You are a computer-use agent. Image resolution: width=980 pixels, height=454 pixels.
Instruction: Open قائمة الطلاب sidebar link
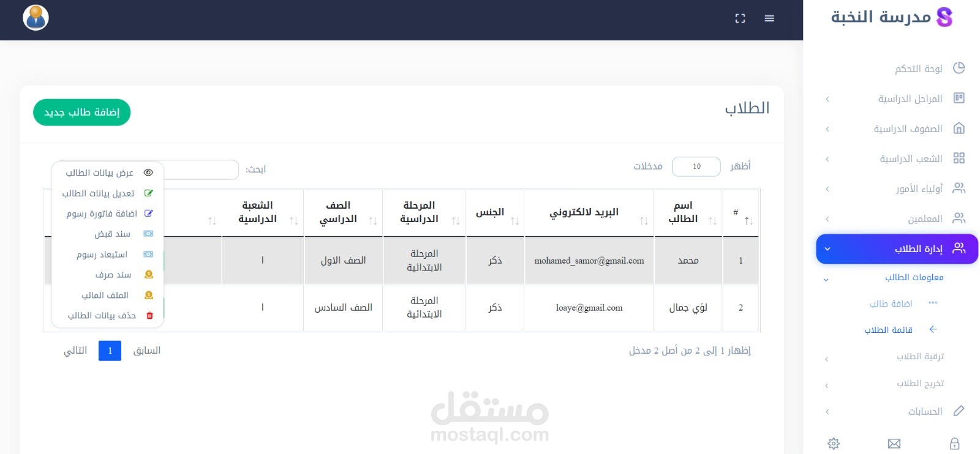tap(888, 330)
